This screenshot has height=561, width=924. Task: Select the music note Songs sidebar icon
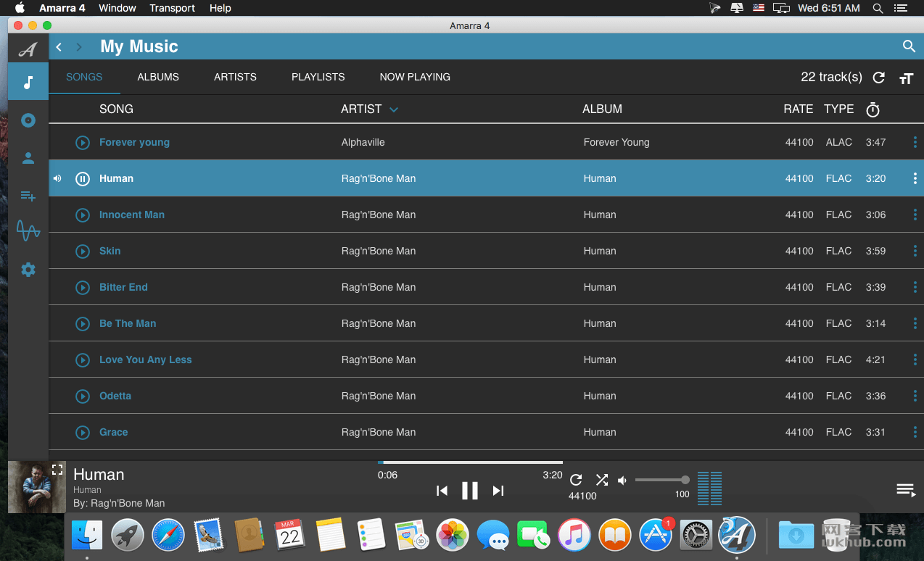click(x=28, y=82)
